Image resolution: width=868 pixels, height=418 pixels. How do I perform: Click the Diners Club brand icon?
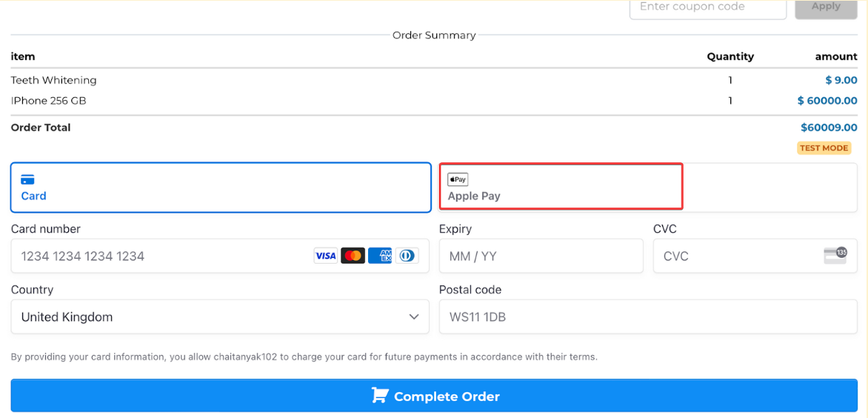tap(407, 256)
